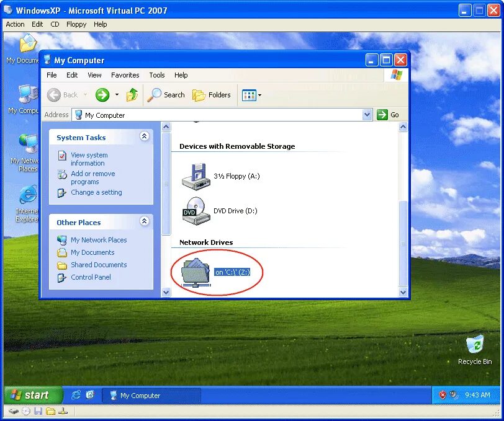504x421 pixels.
Task: Click the left task pane scroll up arrow
Action: tap(166, 127)
